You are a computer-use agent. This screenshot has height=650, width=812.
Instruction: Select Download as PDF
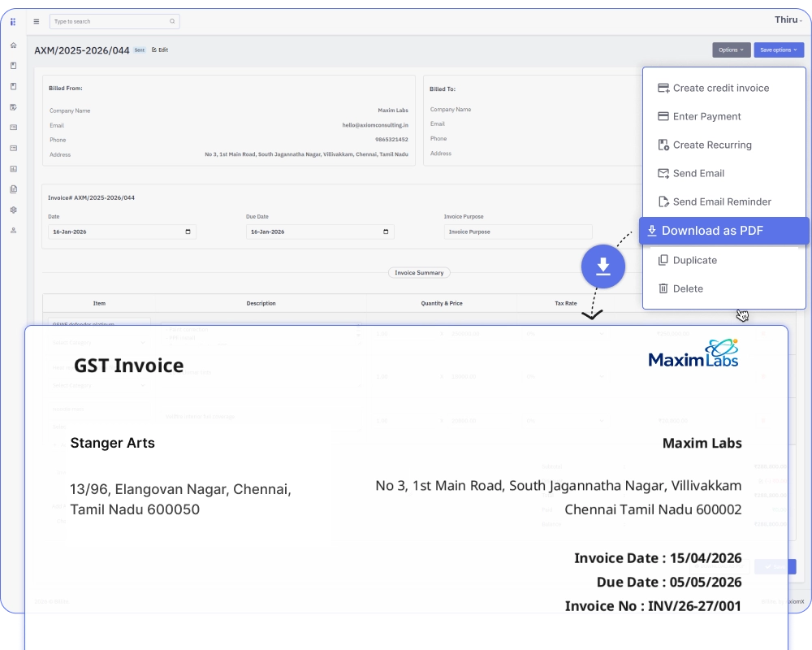click(724, 231)
